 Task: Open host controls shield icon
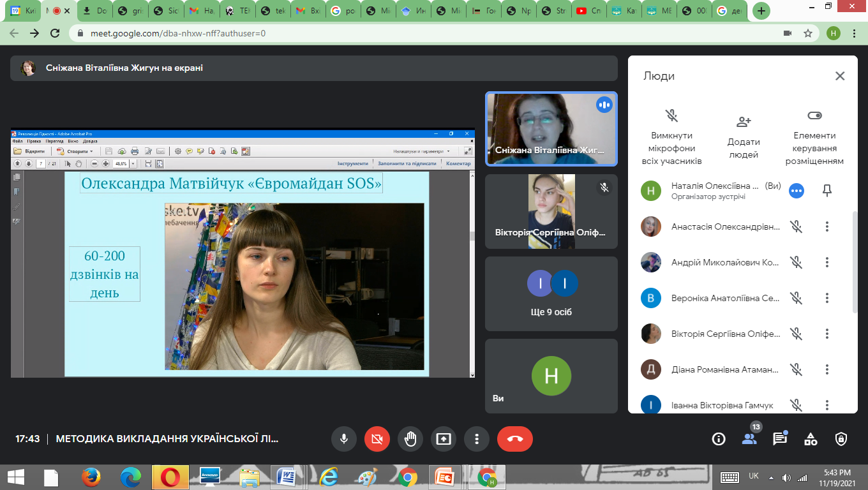(841, 439)
